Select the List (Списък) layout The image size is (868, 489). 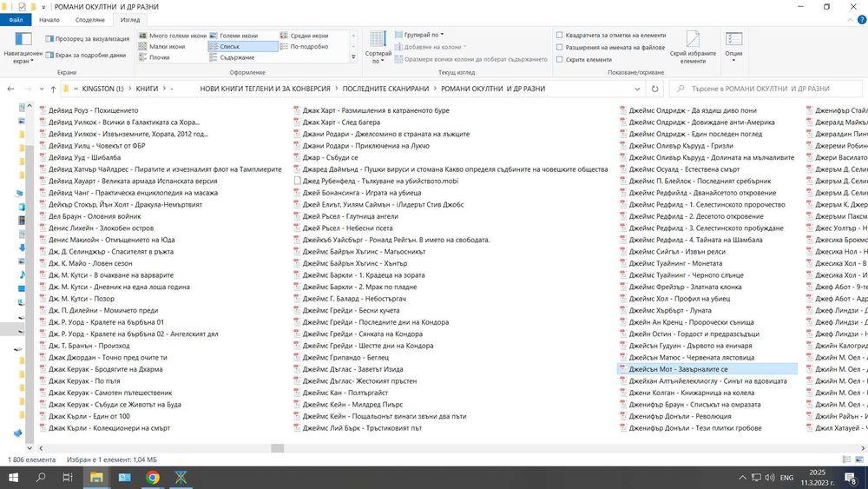pos(242,47)
